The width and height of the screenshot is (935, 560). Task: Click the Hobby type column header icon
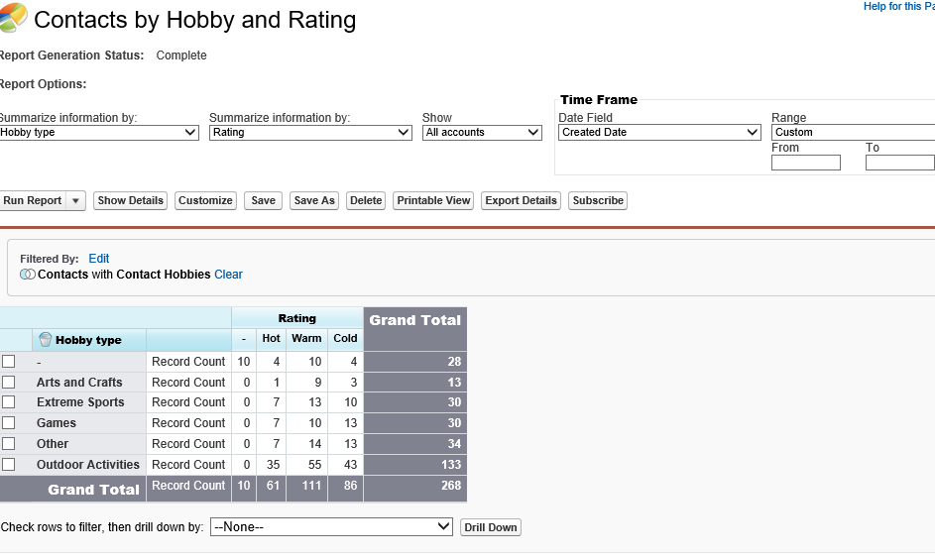click(46, 340)
